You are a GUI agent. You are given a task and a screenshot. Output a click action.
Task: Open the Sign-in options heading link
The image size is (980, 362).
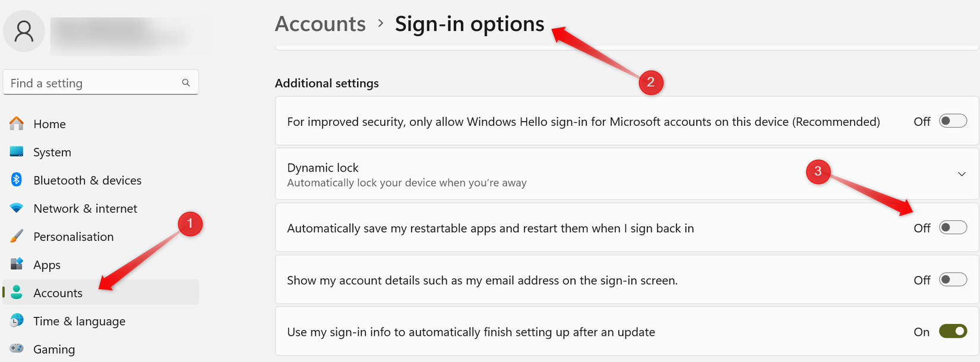tap(469, 24)
